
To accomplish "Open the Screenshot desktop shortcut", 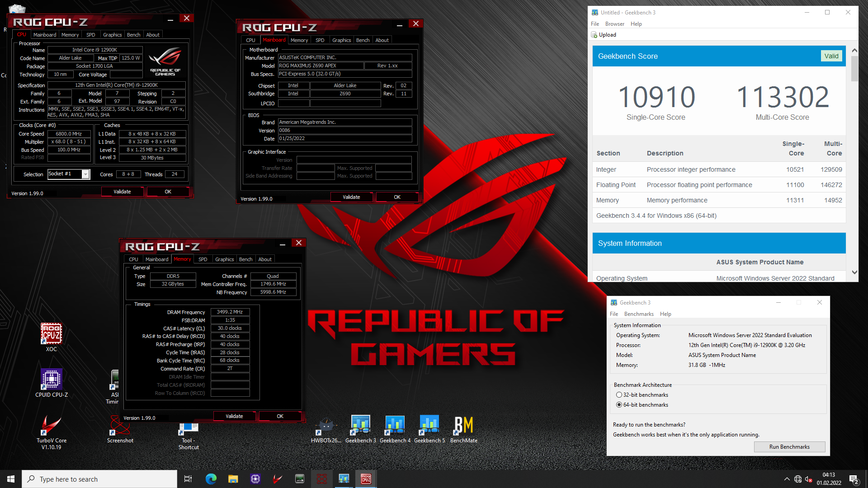I will pos(120,429).
